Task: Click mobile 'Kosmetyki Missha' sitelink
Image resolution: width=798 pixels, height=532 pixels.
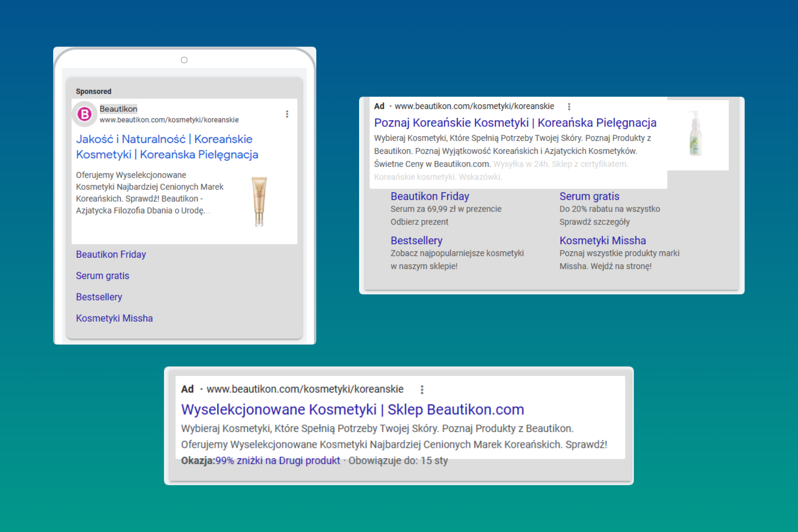Action: tap(114, 318)
